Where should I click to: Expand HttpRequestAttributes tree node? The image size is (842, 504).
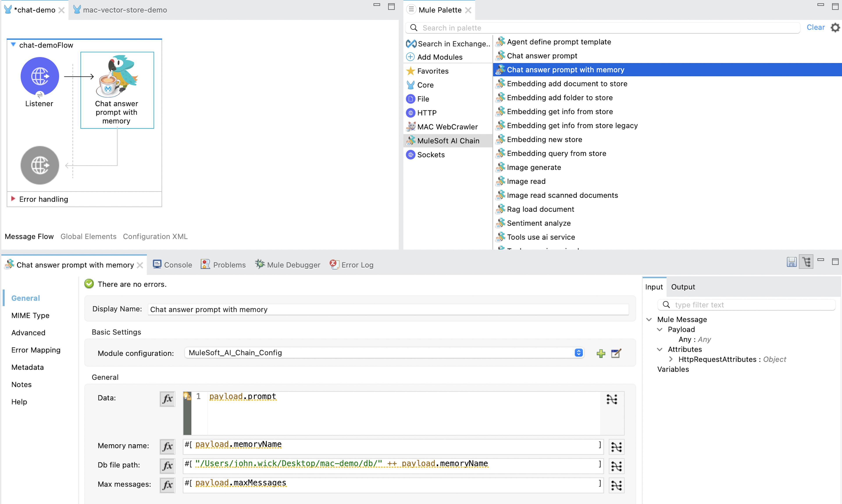pyautogui.click(x=670, y=359)
